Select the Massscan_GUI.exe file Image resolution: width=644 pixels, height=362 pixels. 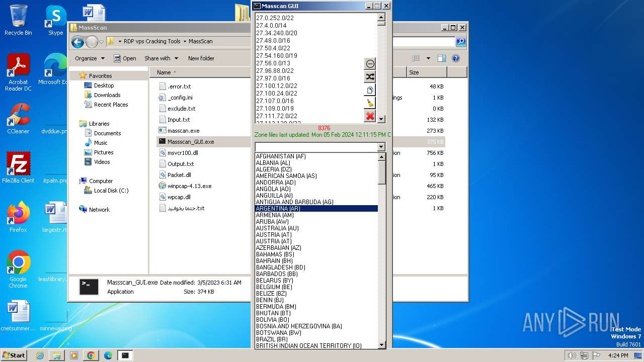point(191,142)
